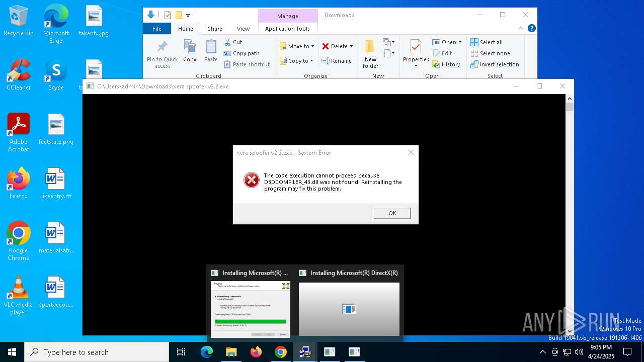Select feetstate.png desktop file
This screenshot has width=644, height=362.
pos(56,130)
